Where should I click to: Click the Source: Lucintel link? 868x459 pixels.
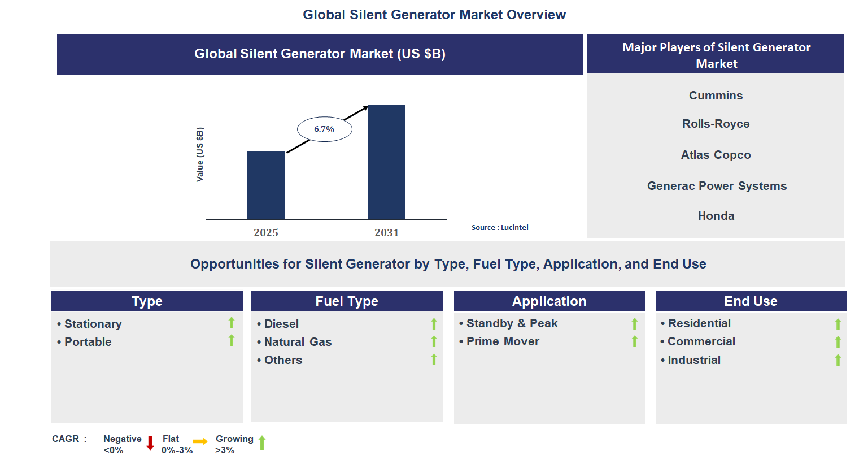500,227
